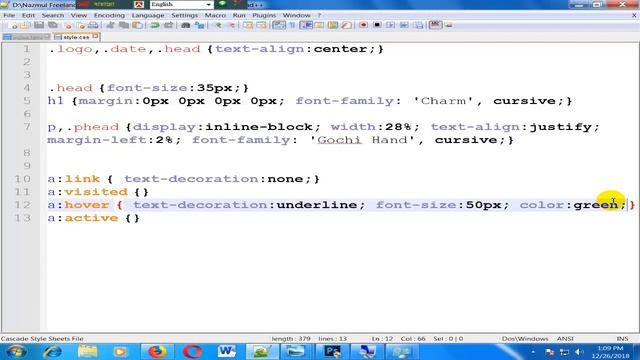Open the Run menu
The height and width of the screenshot is (360, 640).
coord(239,15)
